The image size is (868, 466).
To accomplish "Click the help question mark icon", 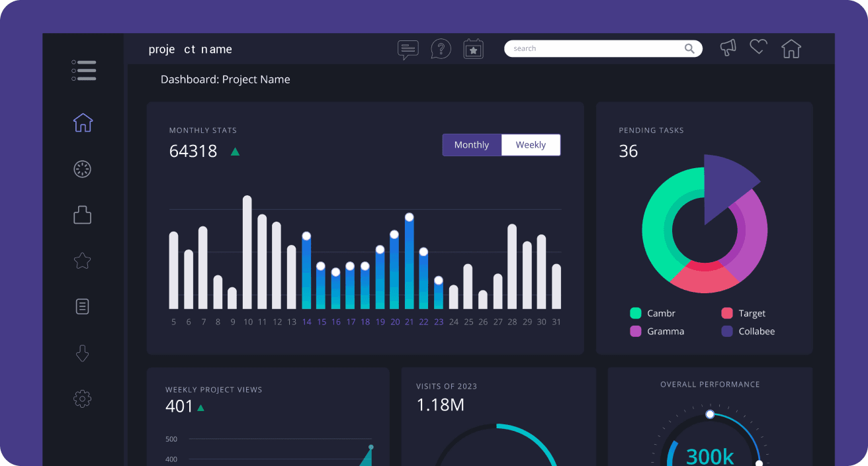I will point(441,48).
